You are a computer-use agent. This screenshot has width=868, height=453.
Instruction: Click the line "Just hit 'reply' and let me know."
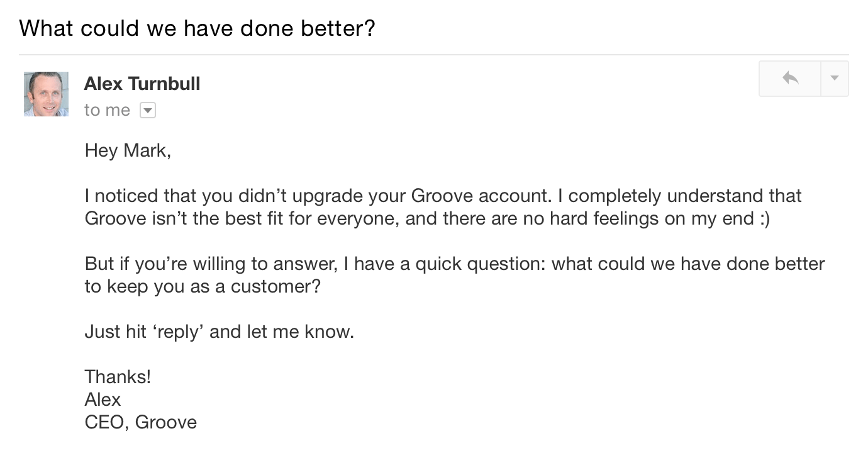[220, 332]
